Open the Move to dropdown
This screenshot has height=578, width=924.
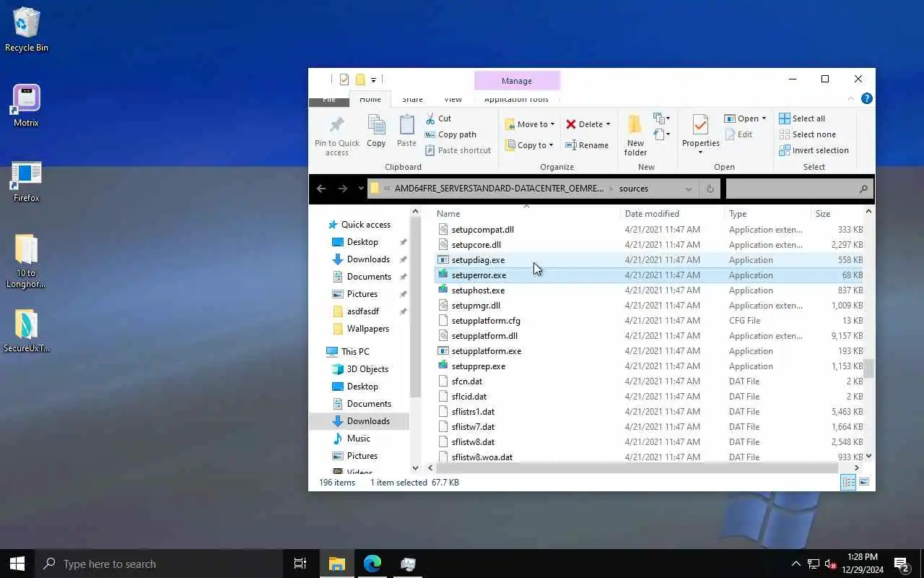coord(529,124)
